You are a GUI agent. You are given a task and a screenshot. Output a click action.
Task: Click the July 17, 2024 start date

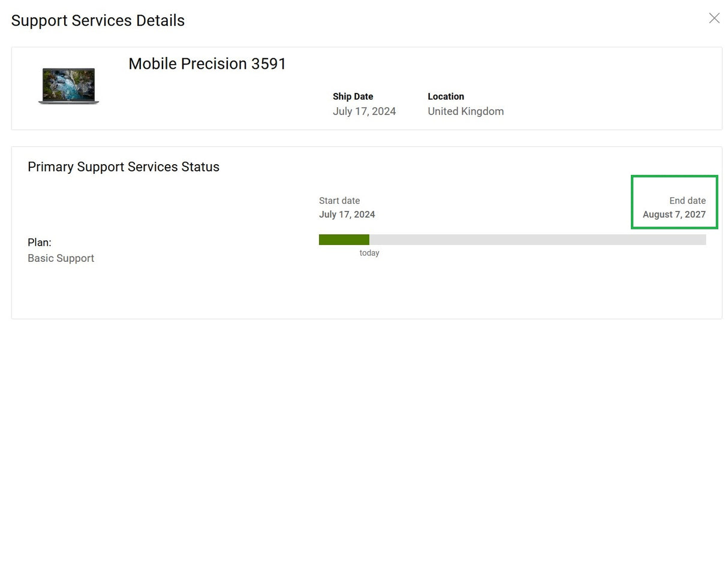(347, 214)
